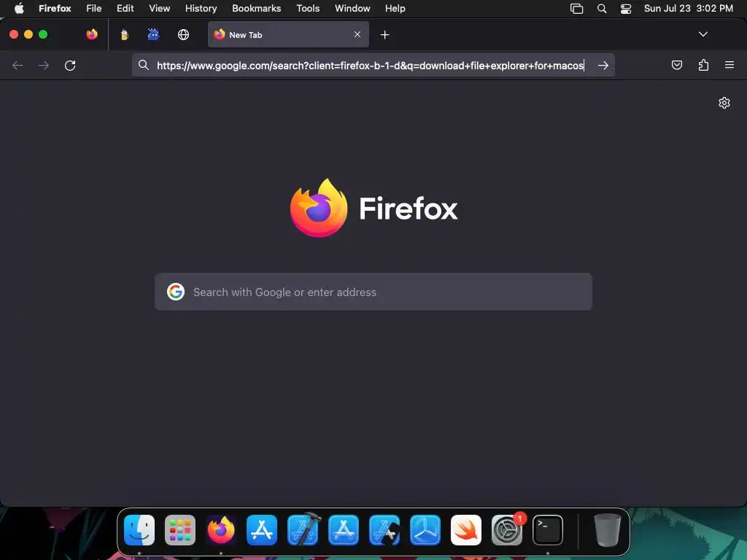The width and height of the screenshot is (747, 560).
Task: Open the Trash in the Dock
Action: (608, 530)
